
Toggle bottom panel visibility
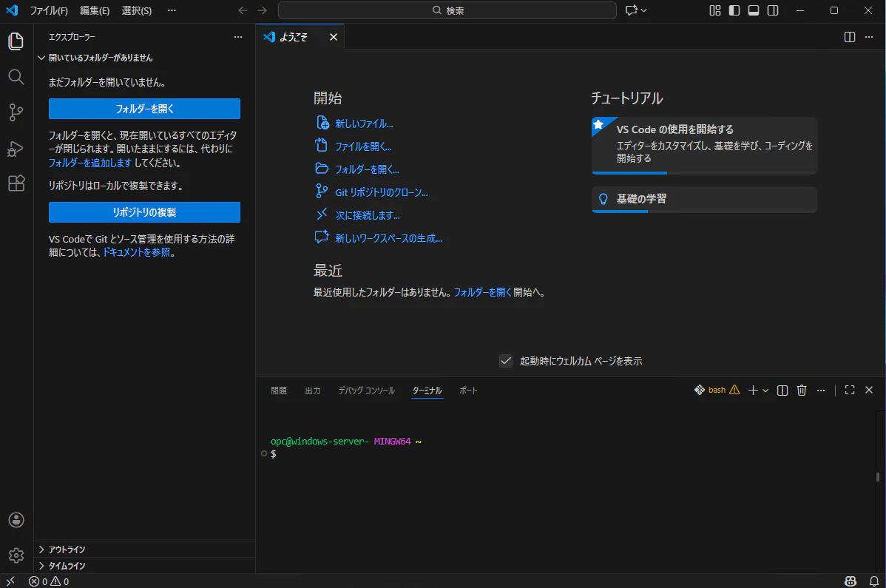[x=753, y=10]
